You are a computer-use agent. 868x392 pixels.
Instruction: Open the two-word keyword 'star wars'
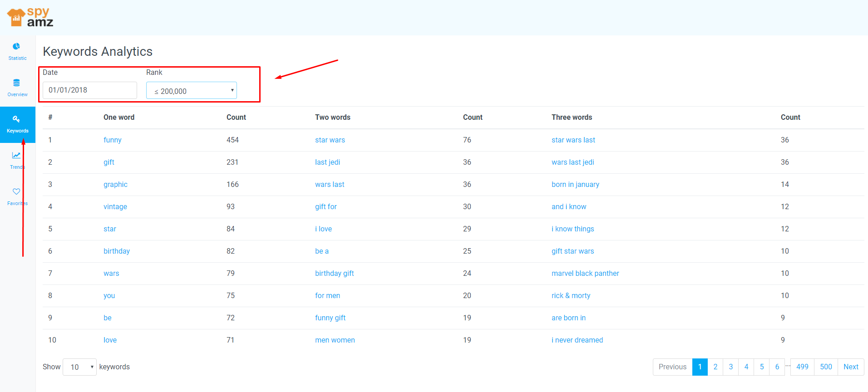tap(330, 140)
